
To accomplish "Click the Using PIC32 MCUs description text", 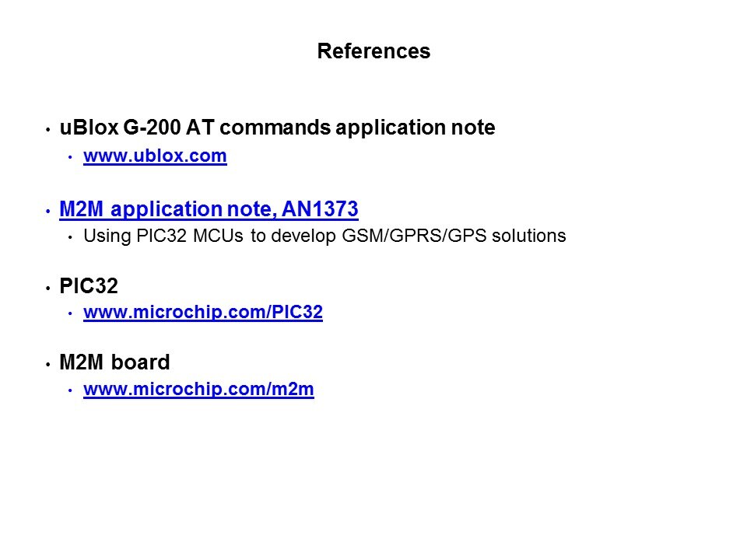I will point(324,236).
